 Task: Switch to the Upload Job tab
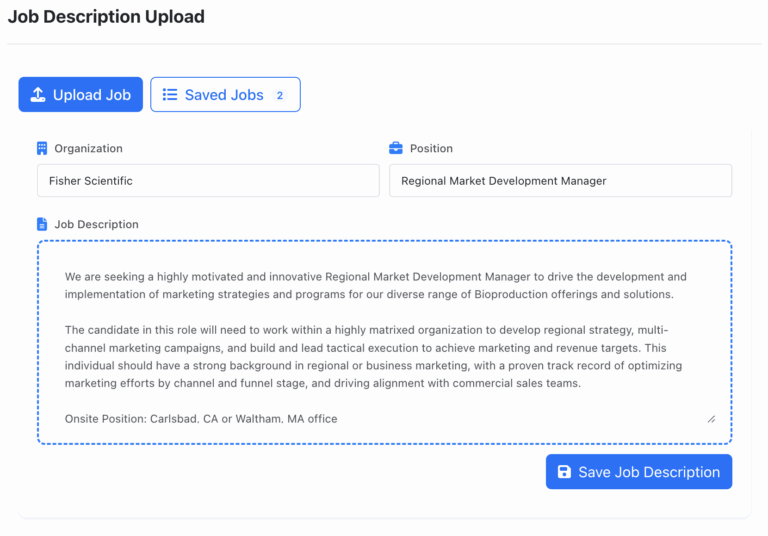click(81, 95)
